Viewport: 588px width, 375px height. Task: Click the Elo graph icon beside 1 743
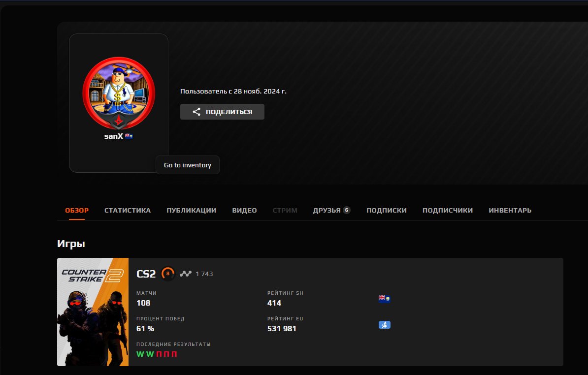tap(186, 274)
